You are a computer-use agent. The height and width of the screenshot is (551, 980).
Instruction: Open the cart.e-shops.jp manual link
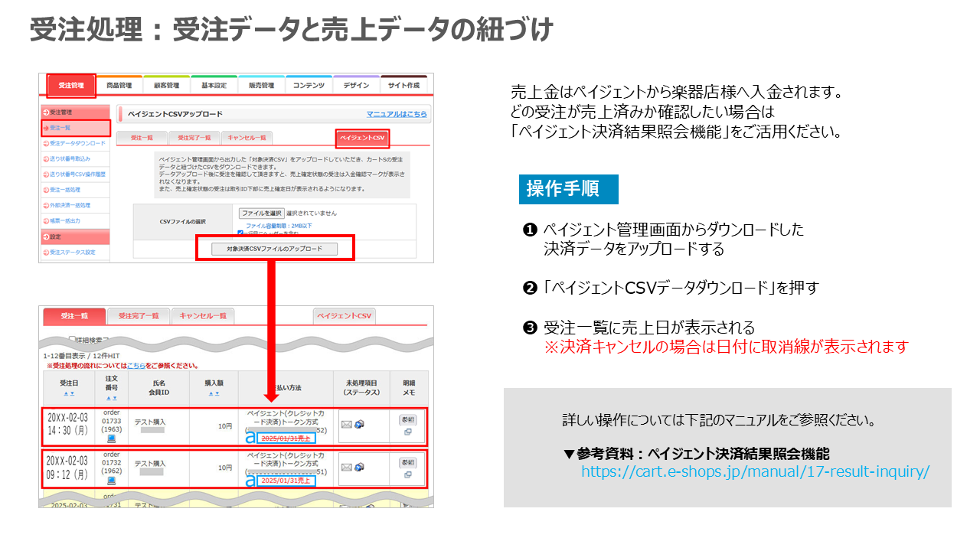755,471
